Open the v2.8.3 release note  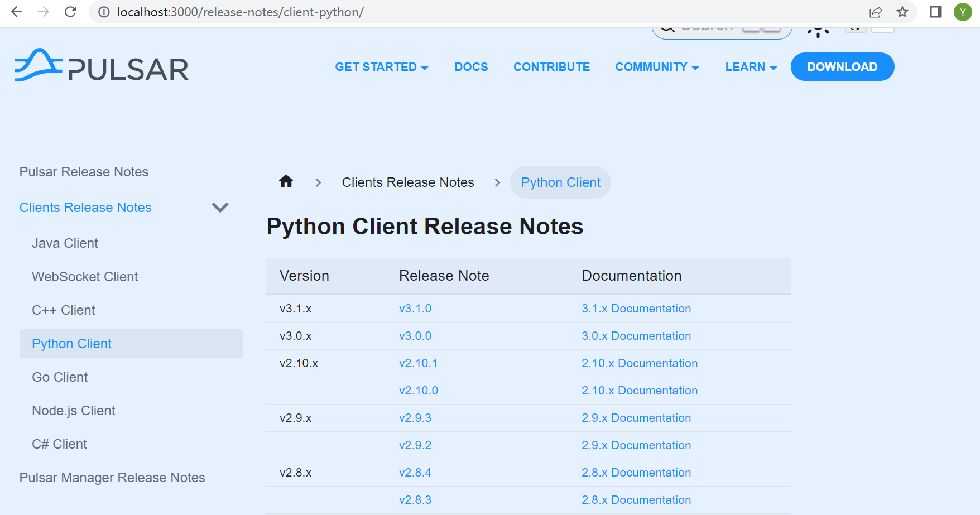(415, 500)
